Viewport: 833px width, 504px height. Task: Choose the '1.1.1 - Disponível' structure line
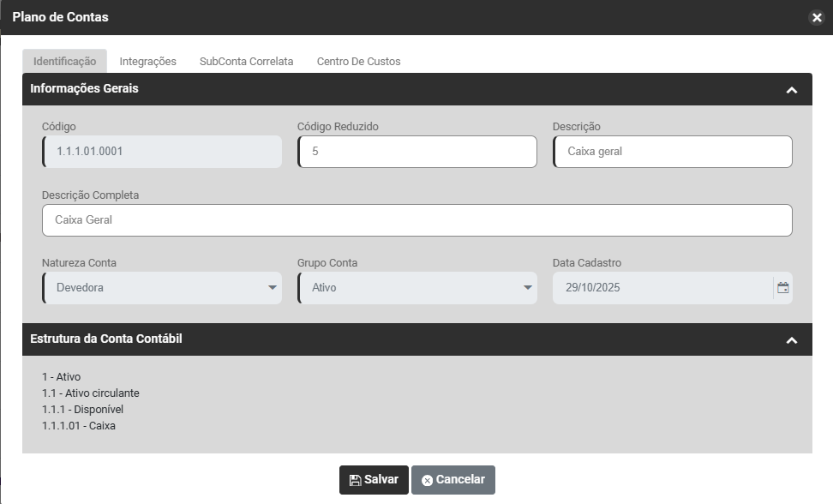click(82, 410)
